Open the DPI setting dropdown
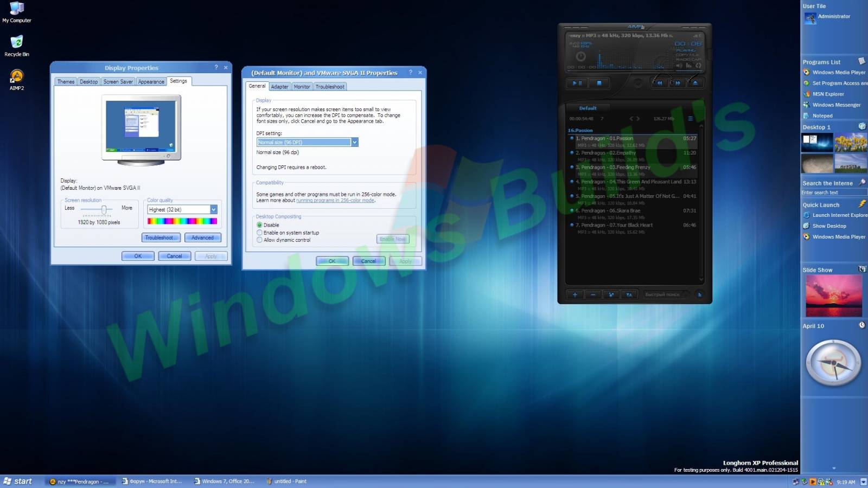Viewport: 868px width, 488px height. [x=354, y=142]
